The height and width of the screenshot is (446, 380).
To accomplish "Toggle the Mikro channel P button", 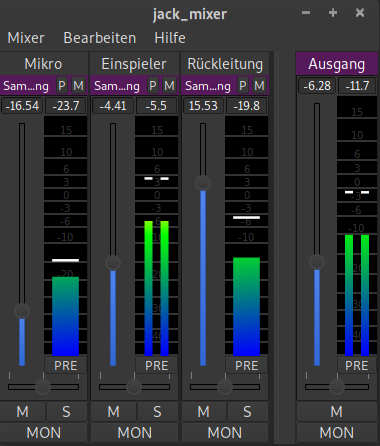I will click(62, 86).
